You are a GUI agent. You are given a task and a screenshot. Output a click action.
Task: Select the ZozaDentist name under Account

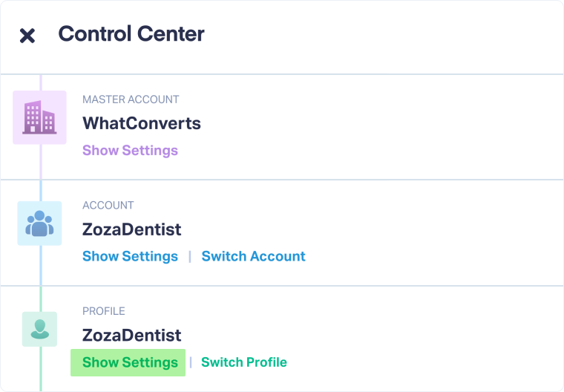click(131, 229)
